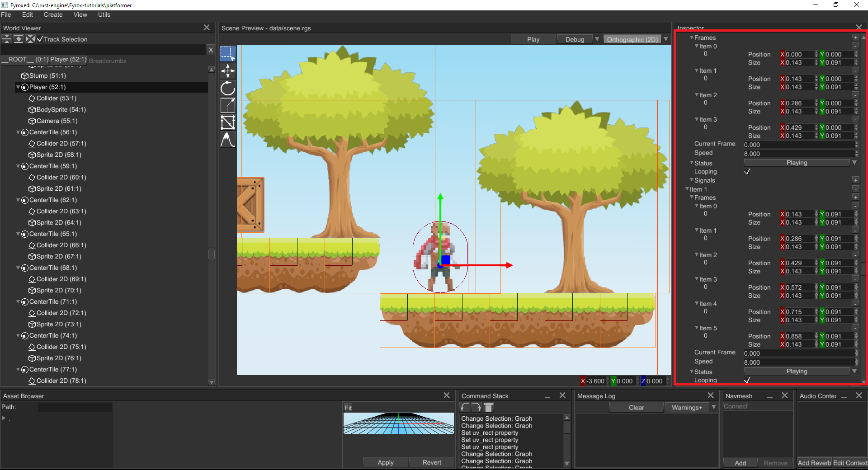868x470 pixels.
Task: Open the Orthographic (2D) projection dropdown
Action: (665, 39)
